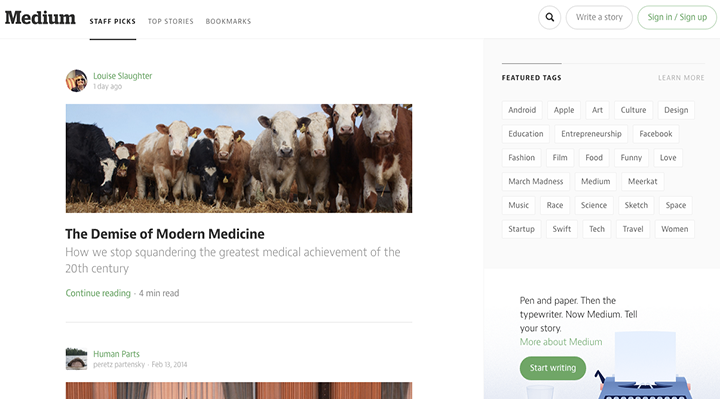Screen dimensions: 720x399
Task: Open Louise Slaughter's avatar picture
Action: (76, 81)
